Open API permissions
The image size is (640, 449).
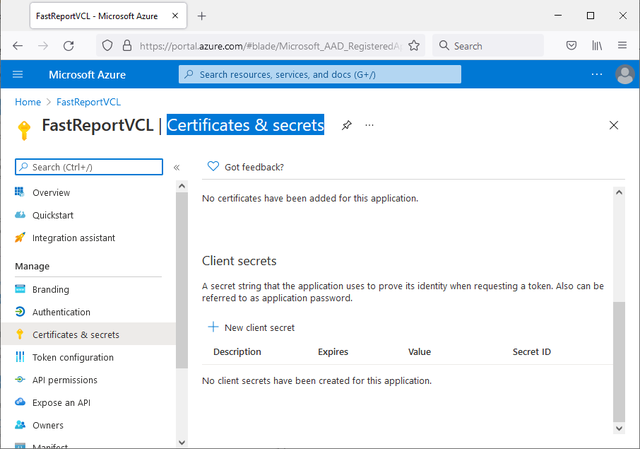(65, 380)
